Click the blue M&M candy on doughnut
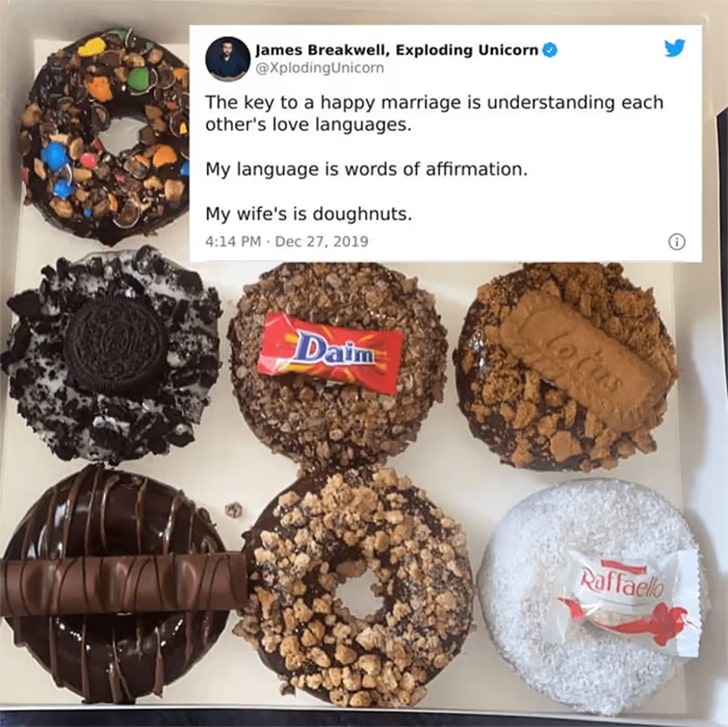Screen dimensions: 728x727 55,154
